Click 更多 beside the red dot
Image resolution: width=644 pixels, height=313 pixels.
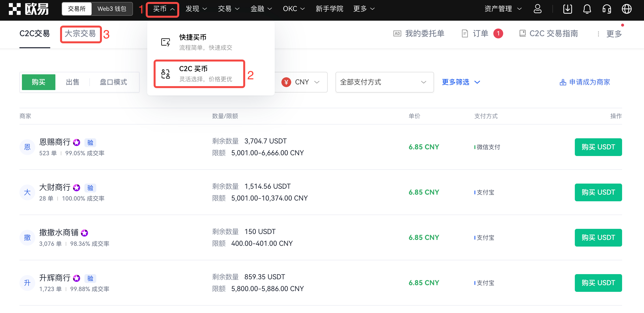point(614,34)
